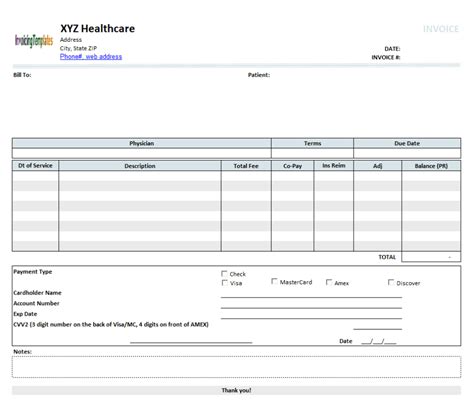Click the cell under Due Date header
The width and height of the screenshot is (474, 410).
click(407, 153)
